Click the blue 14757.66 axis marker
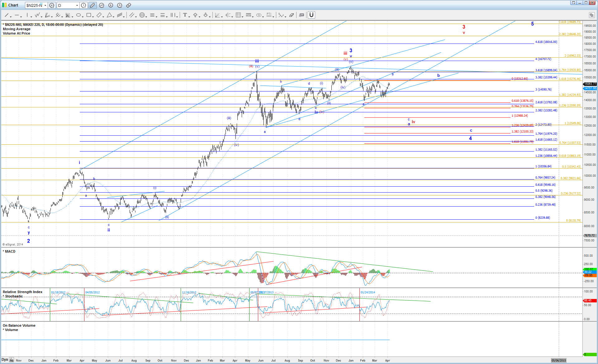 pyautogui.click(x=590, y=88)
